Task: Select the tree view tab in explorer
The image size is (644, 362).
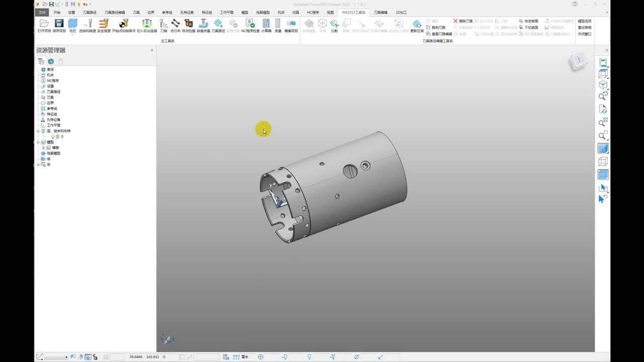Action: point(41,61)
